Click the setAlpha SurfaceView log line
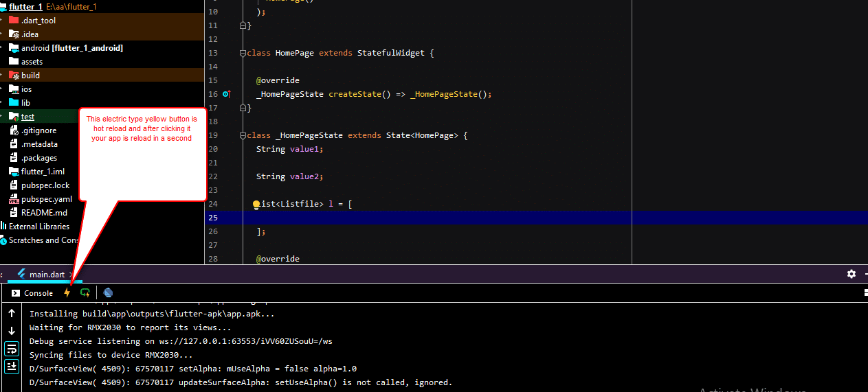 [193, 369]
